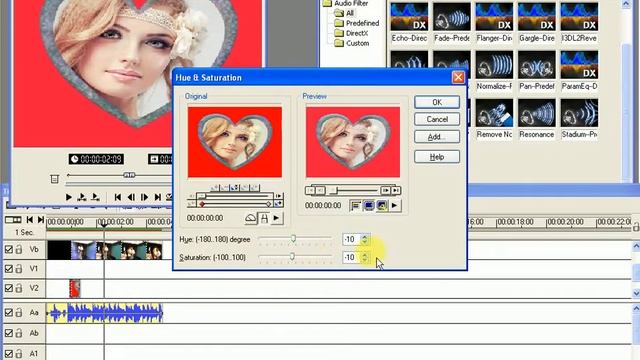The height and width of the screenshot is (360, 640).
Task: Click the trim list icon beside preview scrubber
Action: (x=54, y=179)
